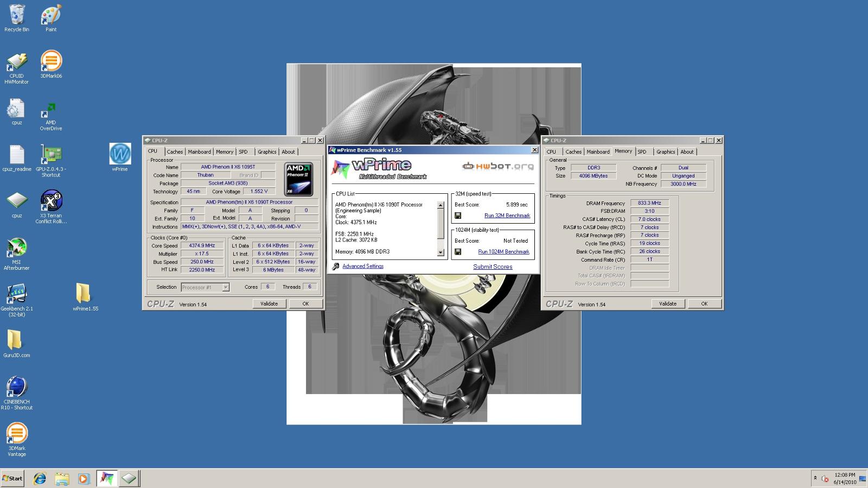Click the AMD Phenom II logo in CPU-Z
The height and width of the screenshot is (488, 868).
click(x=298, y=179)
